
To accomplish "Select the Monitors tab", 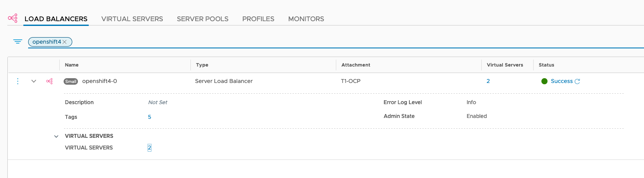I will pos(306,19).
